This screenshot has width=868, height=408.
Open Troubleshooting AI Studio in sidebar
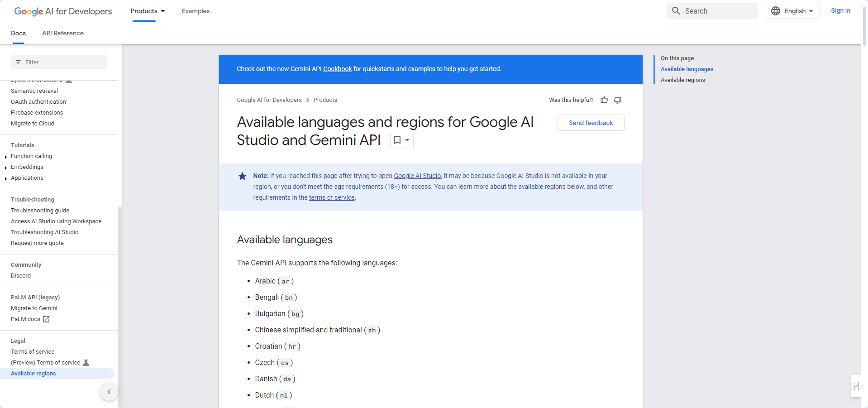pos(45,232)
